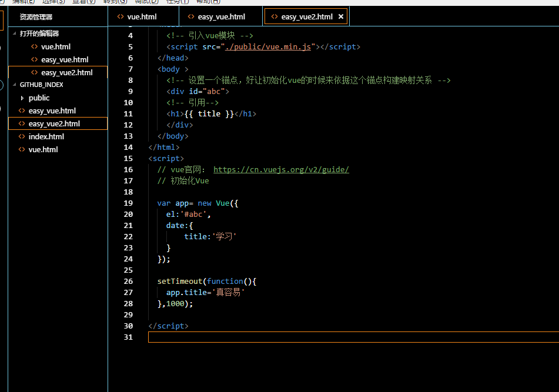
Task: Click the file icon on vue.html tab
Action: (x=120, y=16)
